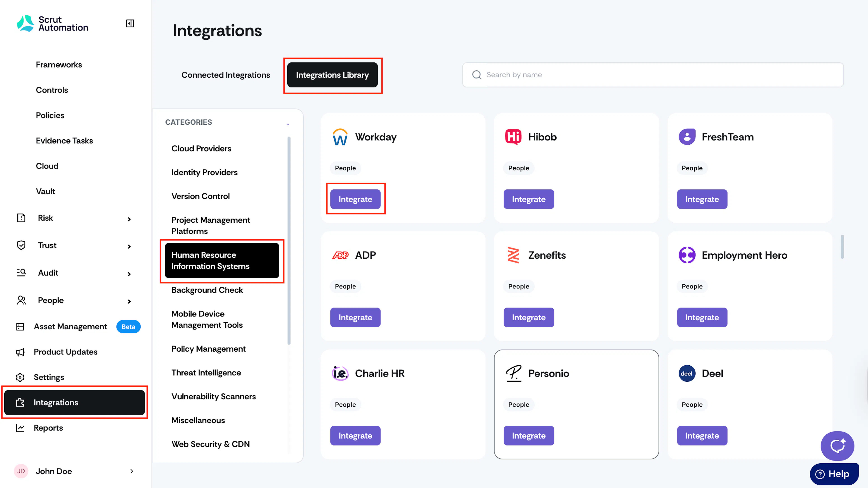Open John Doe account menu arrow
This screenshot has width=868, height=488.
pos(132,471)
